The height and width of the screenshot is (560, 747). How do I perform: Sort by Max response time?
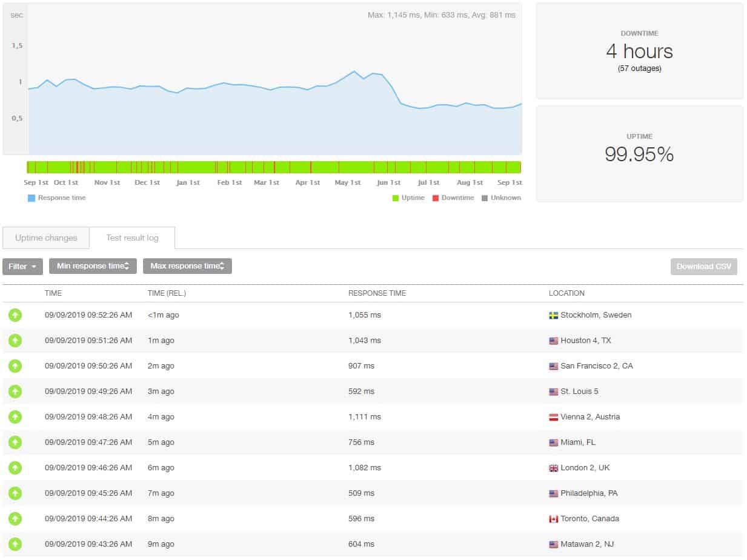click(x=187, y=266)
